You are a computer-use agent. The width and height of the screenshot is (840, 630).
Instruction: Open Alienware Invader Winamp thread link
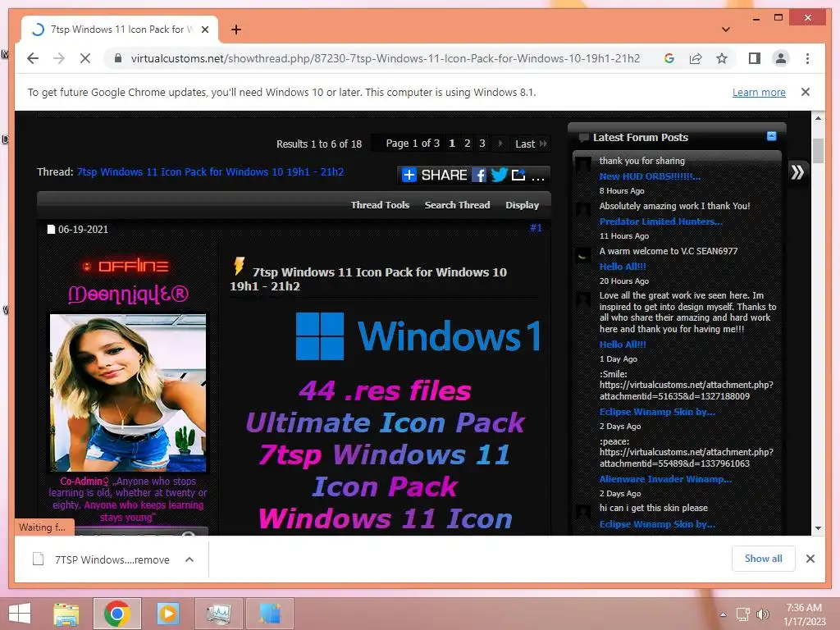pyautogui.click(x=665, y=479)
